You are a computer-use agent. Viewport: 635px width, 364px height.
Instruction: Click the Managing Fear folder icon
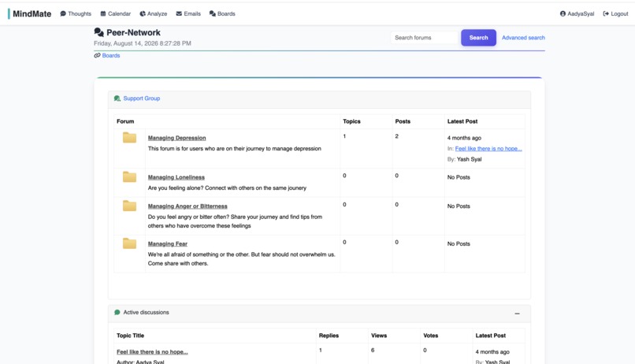pos(129,243)
